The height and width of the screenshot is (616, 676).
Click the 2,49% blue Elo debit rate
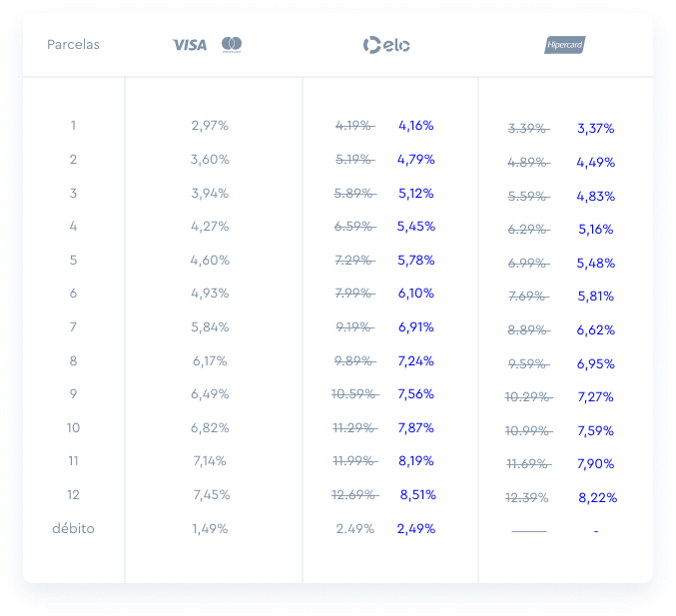click(x=415, y=528)
